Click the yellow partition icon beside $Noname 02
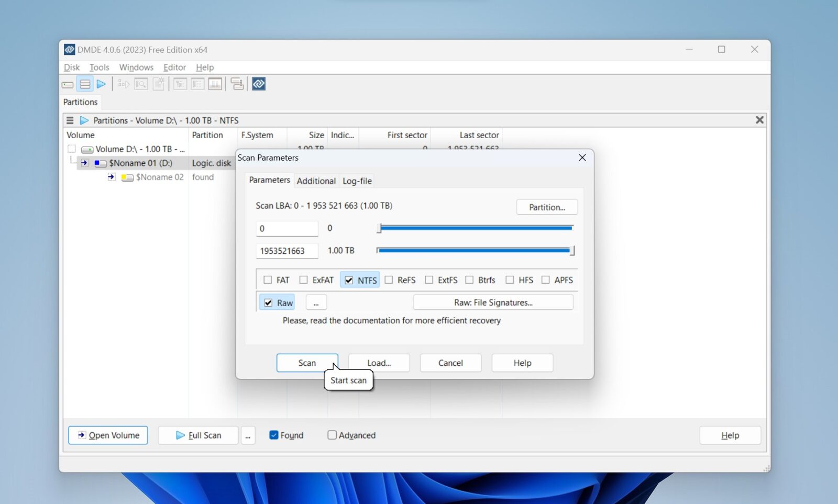838x504 pixels. pyautogui.click(x=126, y=177)
